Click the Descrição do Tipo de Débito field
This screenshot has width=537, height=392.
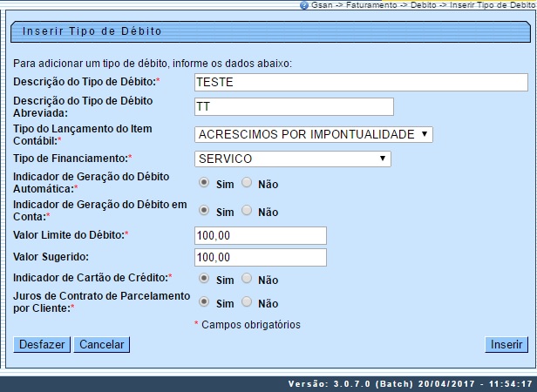[361, 82]
